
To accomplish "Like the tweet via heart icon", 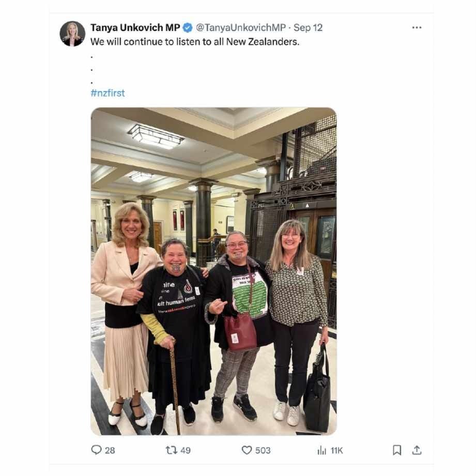I will tap(247, 450).
